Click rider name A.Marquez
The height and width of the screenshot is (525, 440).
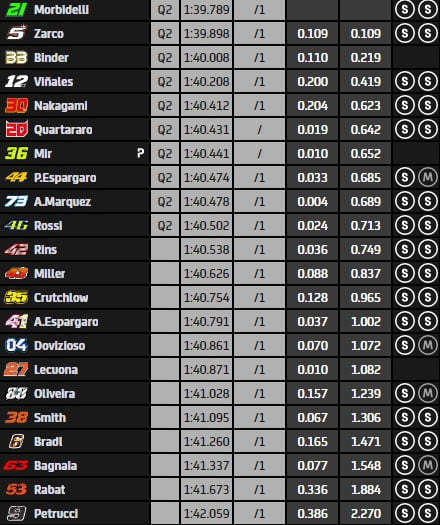coord(62,202)
